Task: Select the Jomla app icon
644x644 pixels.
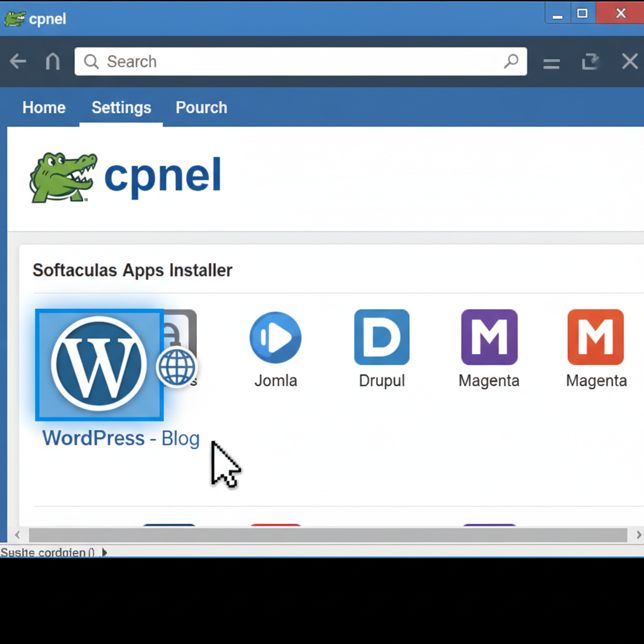Action: pyautogui.click(x=275, y=338)
